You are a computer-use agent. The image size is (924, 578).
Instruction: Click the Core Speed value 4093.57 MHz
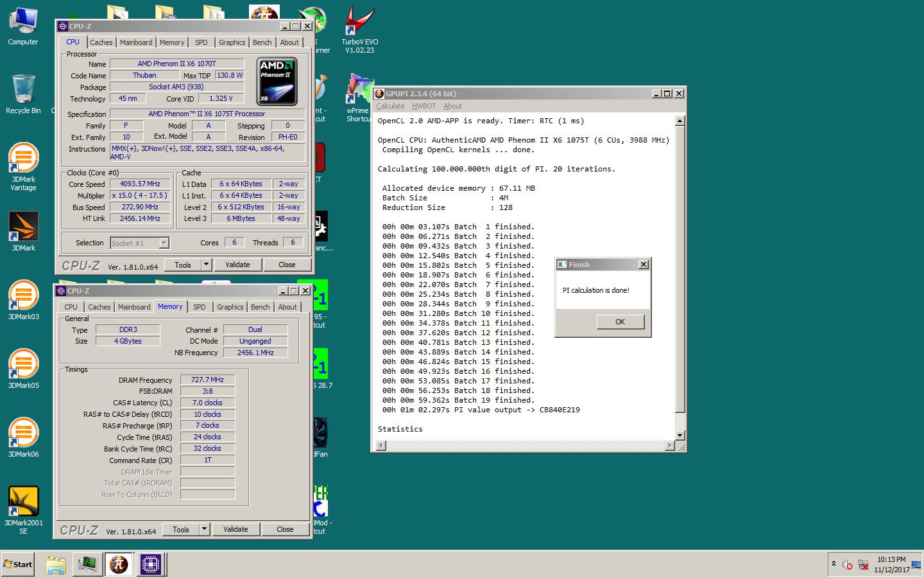tap(140, 184)
